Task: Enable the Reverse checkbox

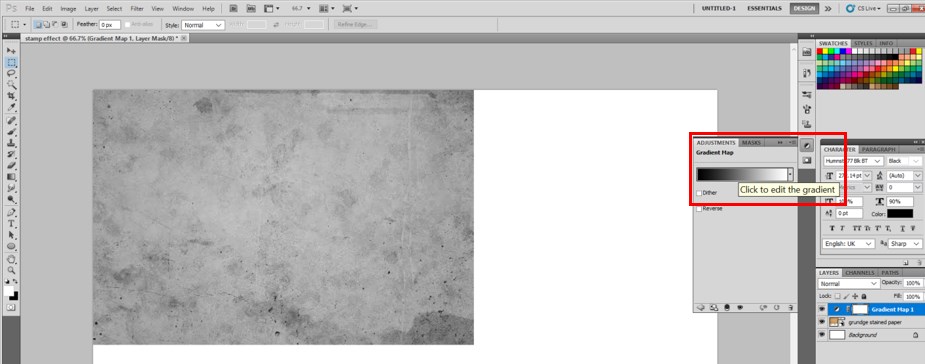Action: point(700,209)
